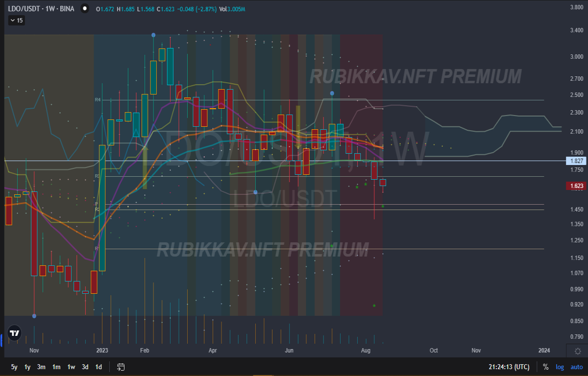Click the high value H1.685 in the legend
588x376 pixels.
125,9
